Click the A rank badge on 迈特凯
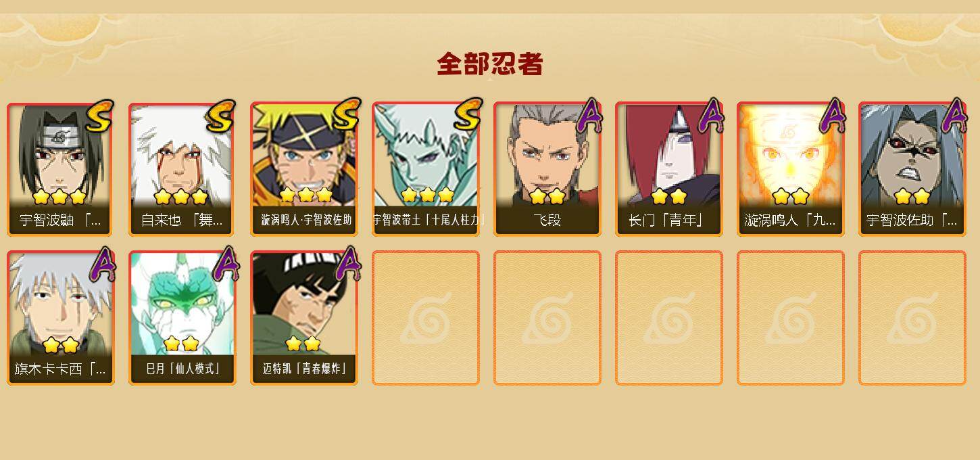Screen dimensions: 980x460 347,264
